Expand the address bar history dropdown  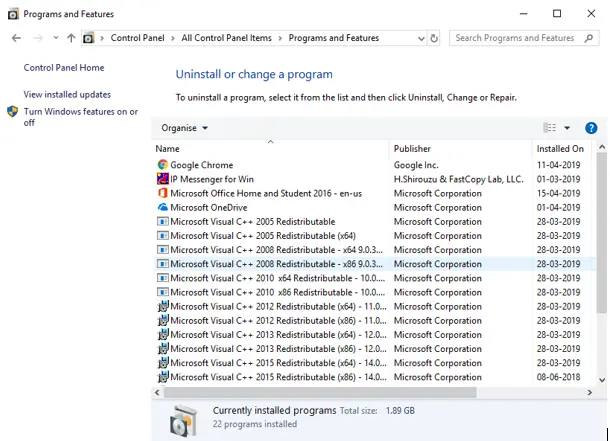(x=421, y=38)
